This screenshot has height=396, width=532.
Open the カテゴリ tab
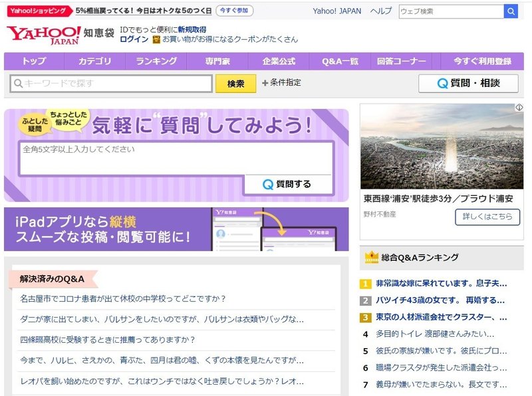click(x=94, y=61)
